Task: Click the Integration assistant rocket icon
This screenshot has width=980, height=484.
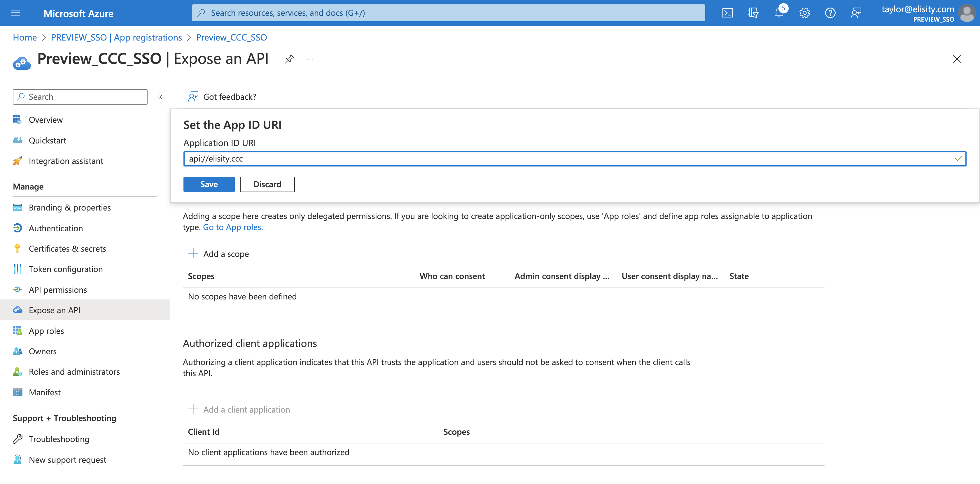Action: 17,161
